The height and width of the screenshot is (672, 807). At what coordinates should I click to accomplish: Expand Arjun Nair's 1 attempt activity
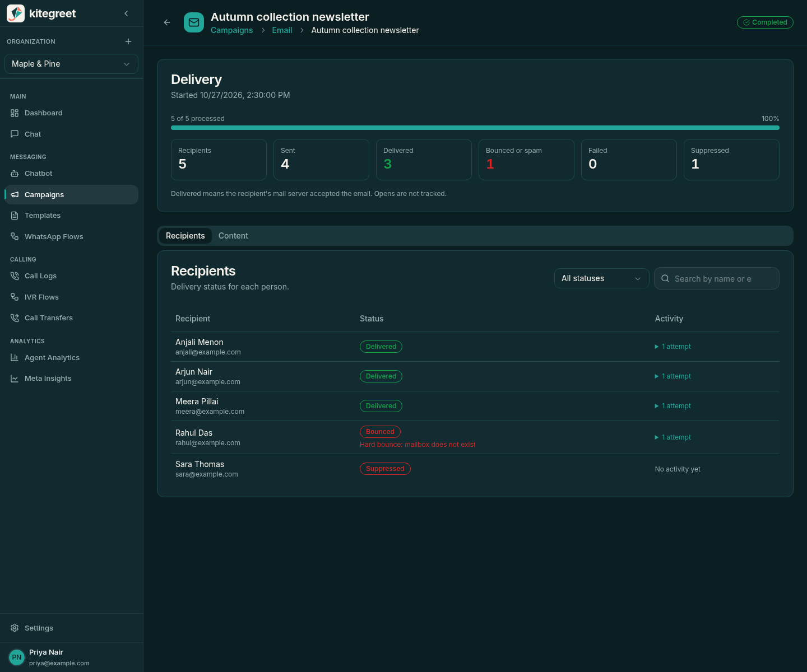(x=673, y=376)
